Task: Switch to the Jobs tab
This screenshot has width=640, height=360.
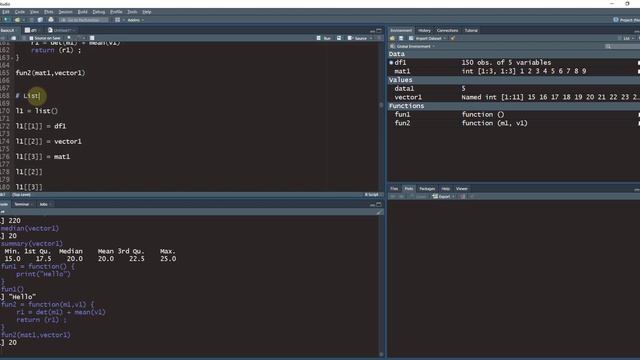Action: click(44, 204)
